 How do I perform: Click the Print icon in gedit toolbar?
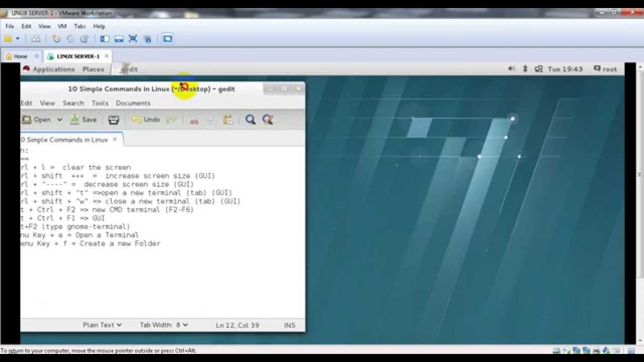tap(114, 120)
